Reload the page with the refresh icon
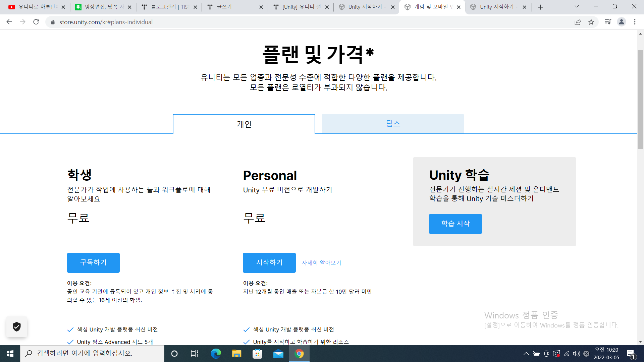 36,22
